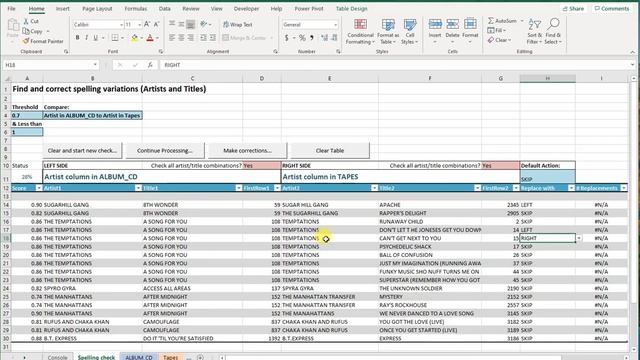Click the Share button
Image resolution: width=640 pixels, height=360 pixels.
(573, 9)
